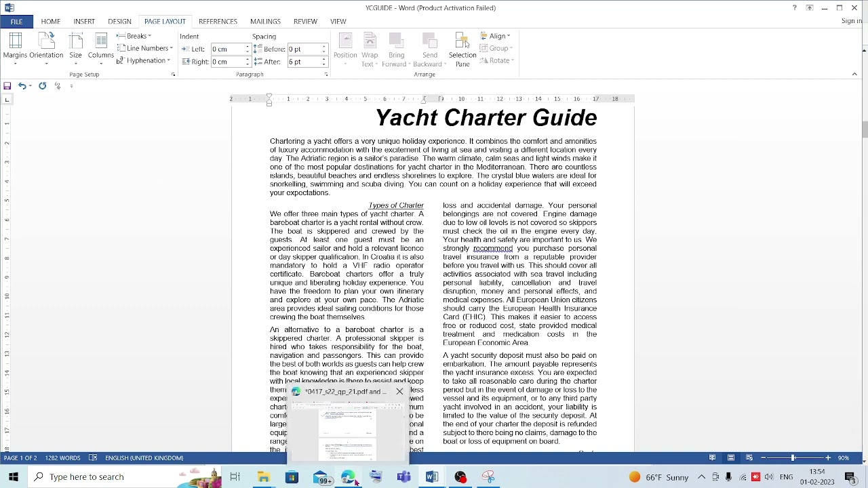Click the tab selector left of ruler
868x488 pixels.
[x=7, y=100]
